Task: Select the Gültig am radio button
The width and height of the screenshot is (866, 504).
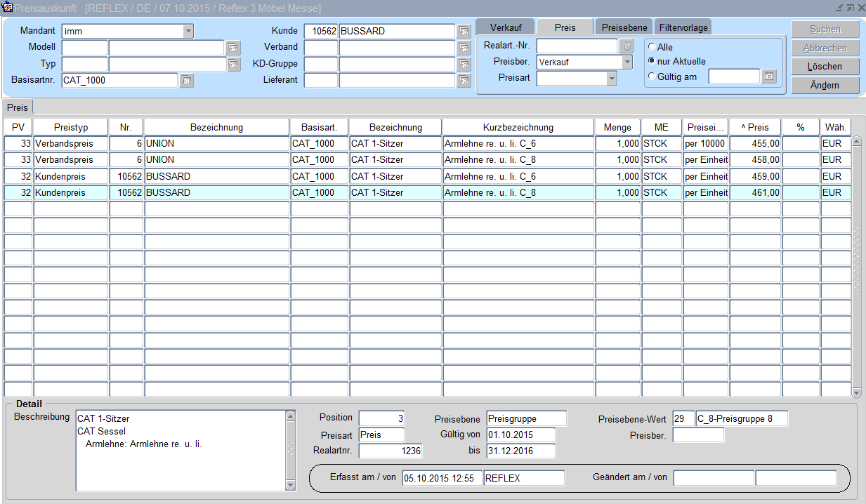Action: click(x=652, y=77)
